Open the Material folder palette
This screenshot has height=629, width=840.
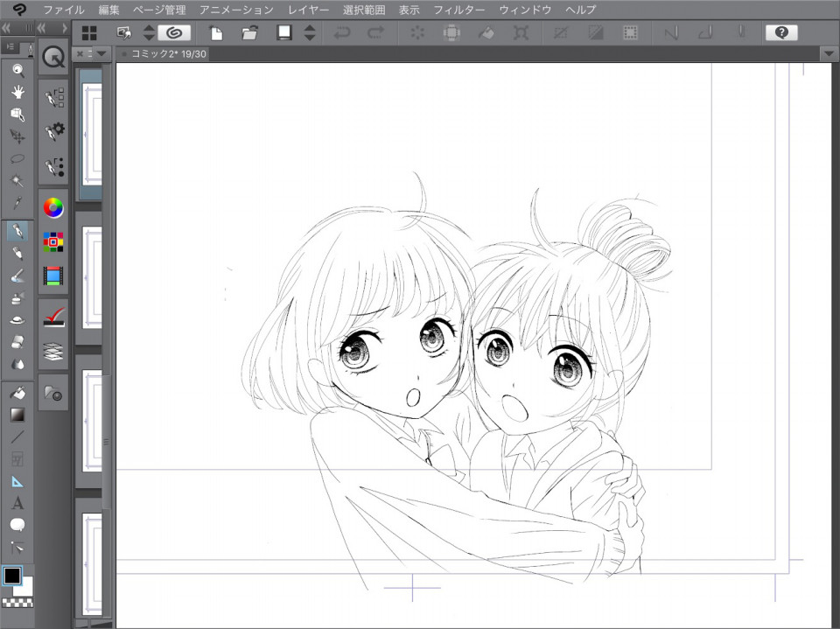[53, 395]
